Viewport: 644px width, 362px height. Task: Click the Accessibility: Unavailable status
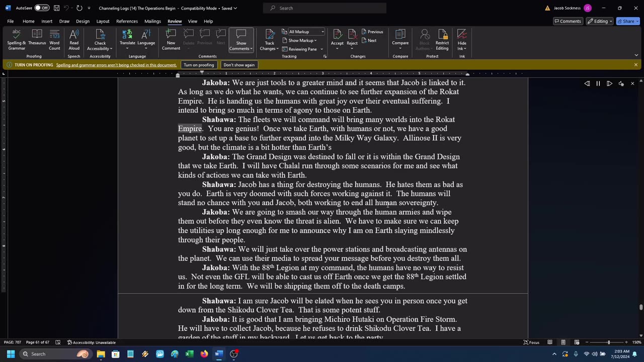92,342
